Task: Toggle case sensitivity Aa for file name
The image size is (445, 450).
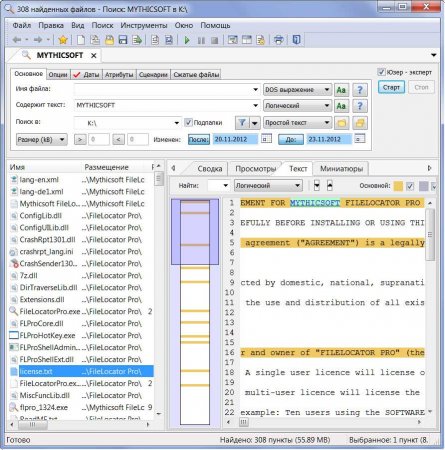Action: pyautogui.click(x=341, y=90)
